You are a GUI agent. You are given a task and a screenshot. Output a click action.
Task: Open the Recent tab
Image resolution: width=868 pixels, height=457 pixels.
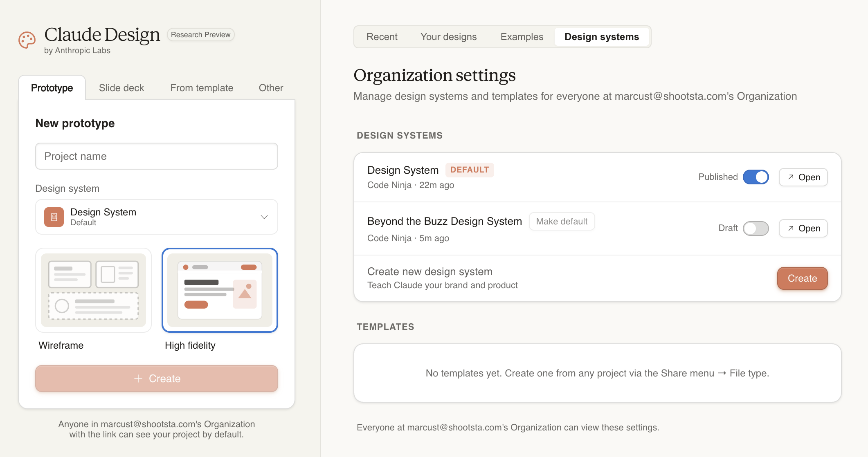click(x=382, y=36)
